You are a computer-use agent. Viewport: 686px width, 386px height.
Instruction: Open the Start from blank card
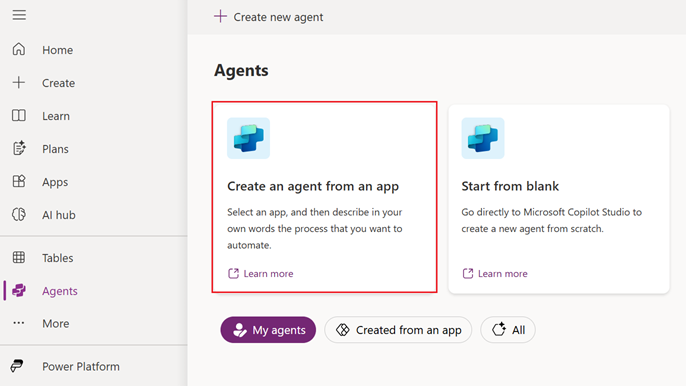tap(559, 199)
